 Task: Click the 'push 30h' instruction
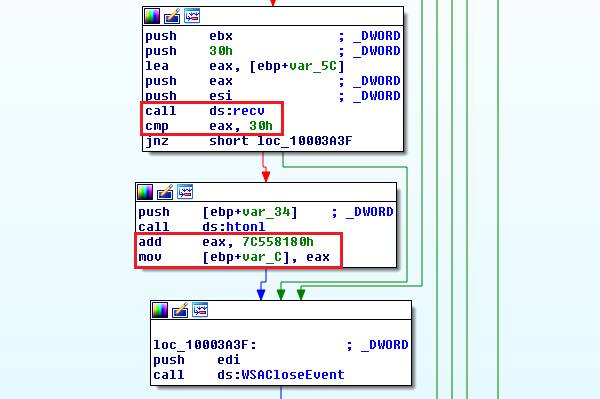(x=189, y=51)
